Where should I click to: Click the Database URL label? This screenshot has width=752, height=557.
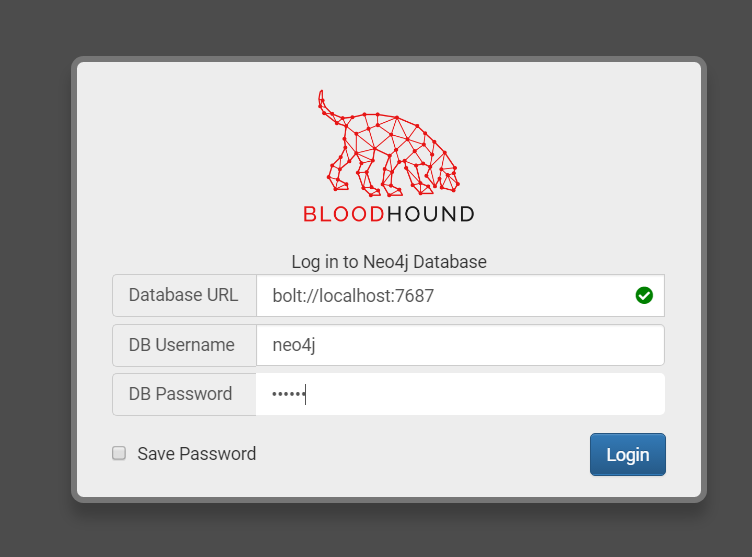pyautogui.click(x=184, y=295)
